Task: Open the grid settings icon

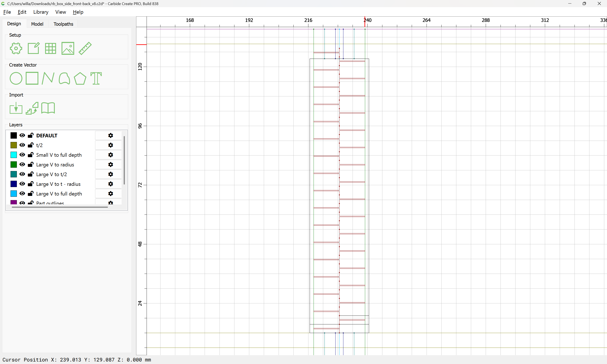Action: pos(51,48)
